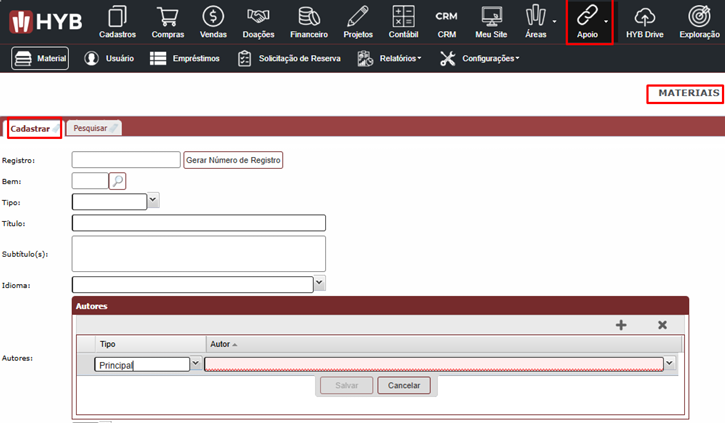The image size is (725, 445).
Task: Click the Gerar Número de Registro button
Action: point(233,160)
